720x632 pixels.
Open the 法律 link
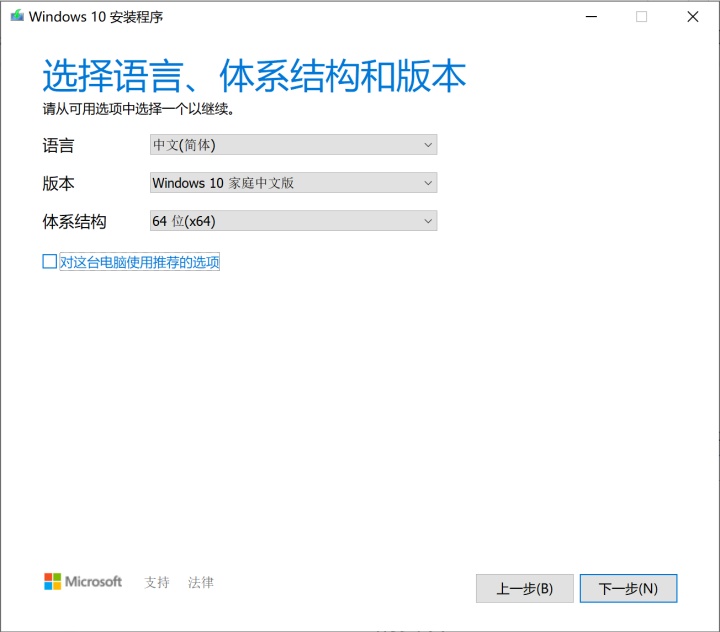(x=201, y=582)
